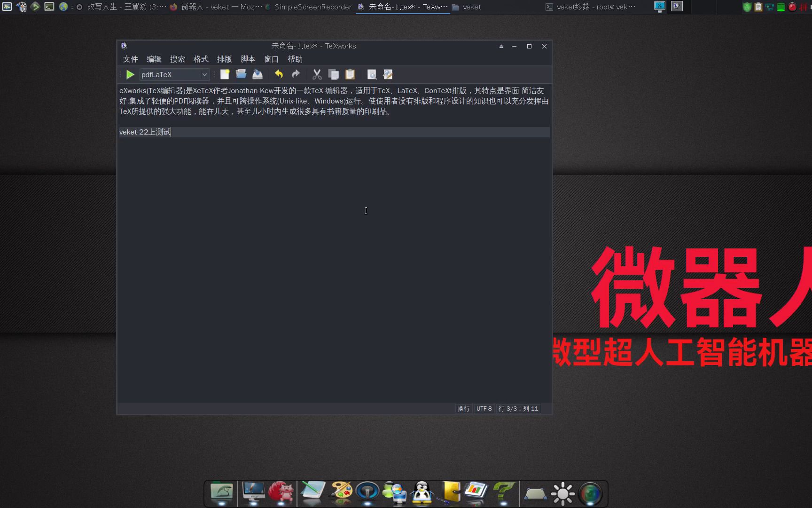Click the UTF-8 encoding status indicator
Viewport: 812px width, 508px height.
coord(484,409)
